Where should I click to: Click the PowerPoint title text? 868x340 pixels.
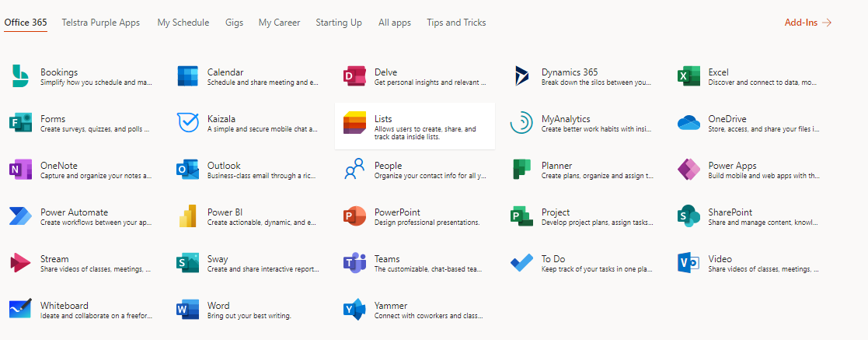[x=397, y=212]
